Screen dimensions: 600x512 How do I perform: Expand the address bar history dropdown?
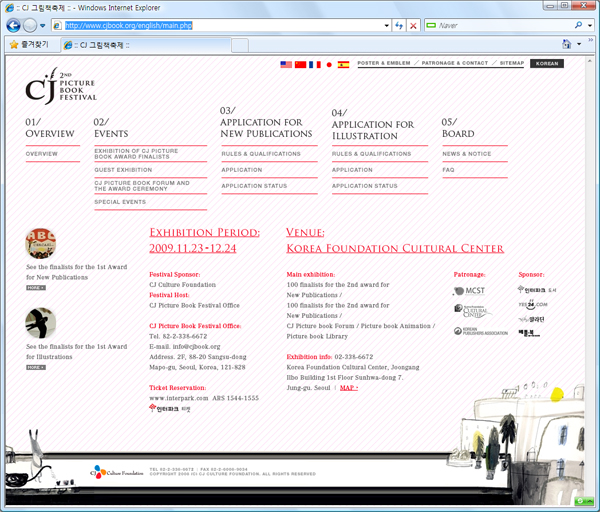pyautogui.click(x=386, y=26)
